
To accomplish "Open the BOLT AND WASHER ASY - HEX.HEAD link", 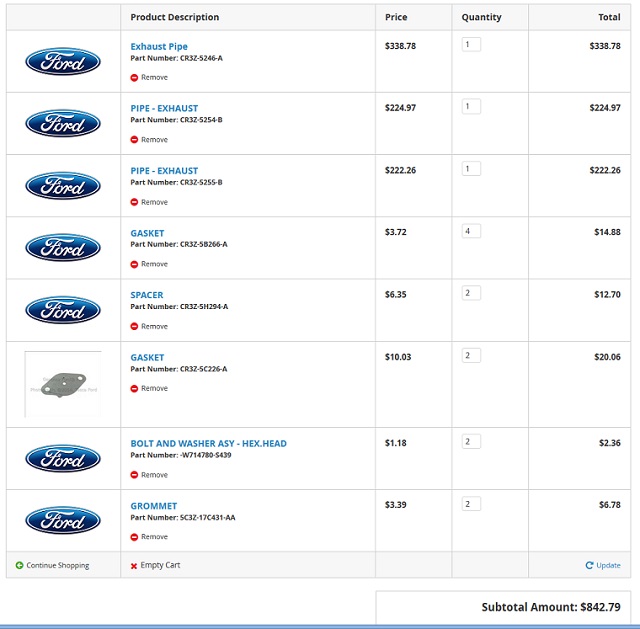I will point(208,444).
